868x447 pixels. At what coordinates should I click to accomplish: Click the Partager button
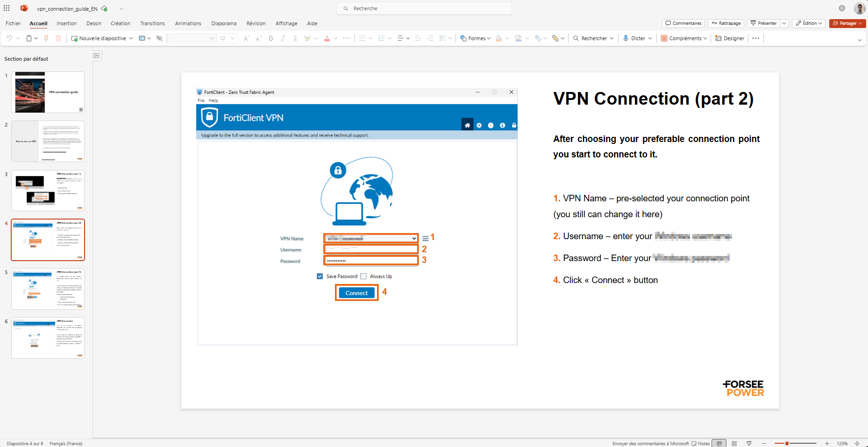point(845,23)
